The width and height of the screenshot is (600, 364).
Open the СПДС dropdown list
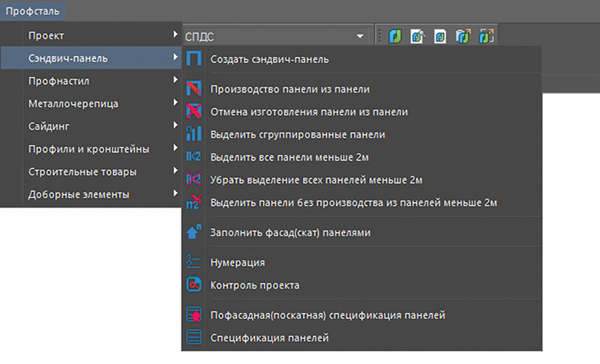(360, 36)
